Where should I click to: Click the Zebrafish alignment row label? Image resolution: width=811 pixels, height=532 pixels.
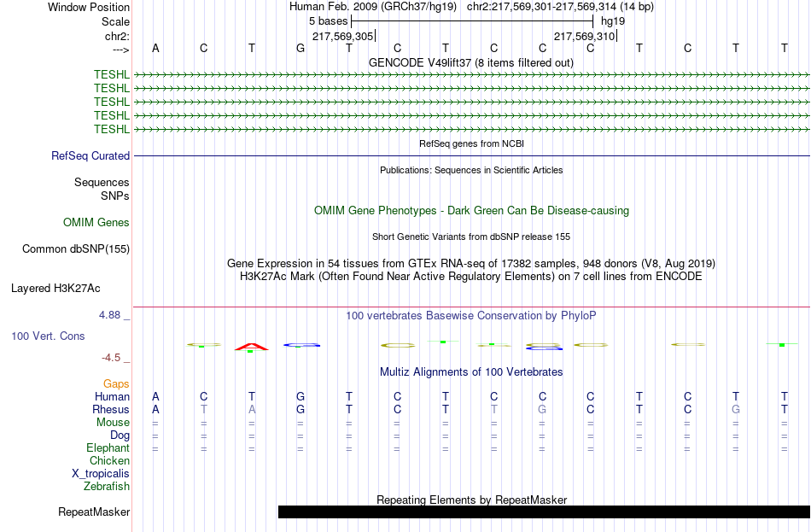[107, 487]
